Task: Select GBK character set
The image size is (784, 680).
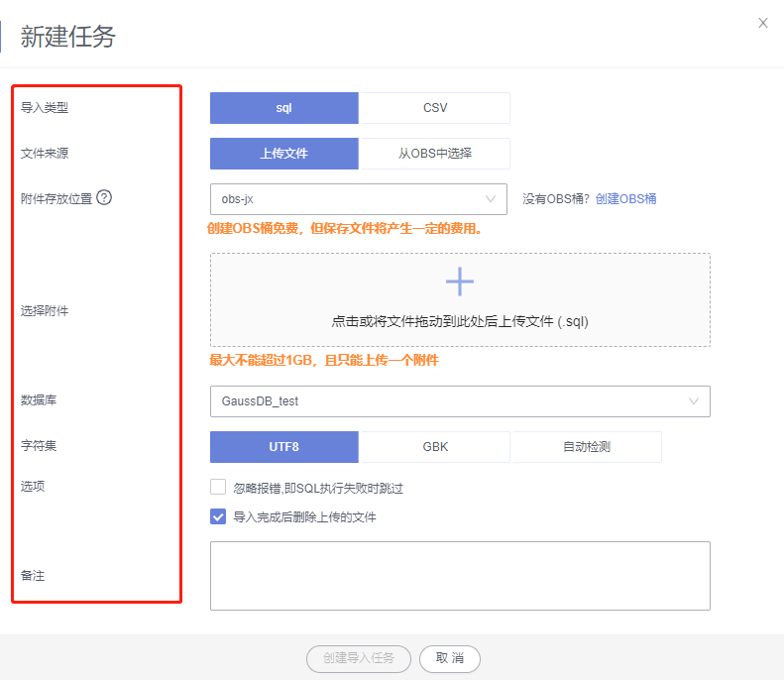Action: pyautogui.click(x=434, y=446)
